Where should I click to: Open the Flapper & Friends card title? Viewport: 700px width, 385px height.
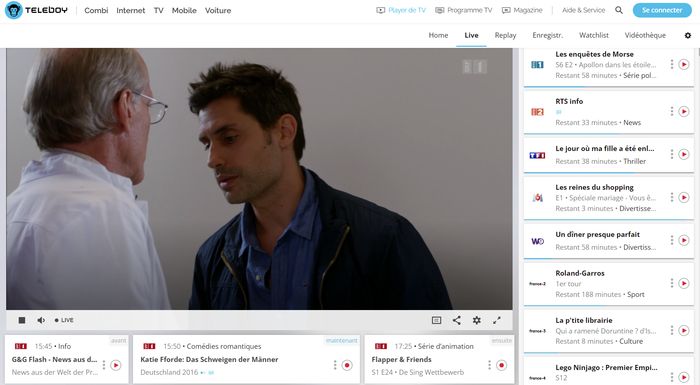401,359
